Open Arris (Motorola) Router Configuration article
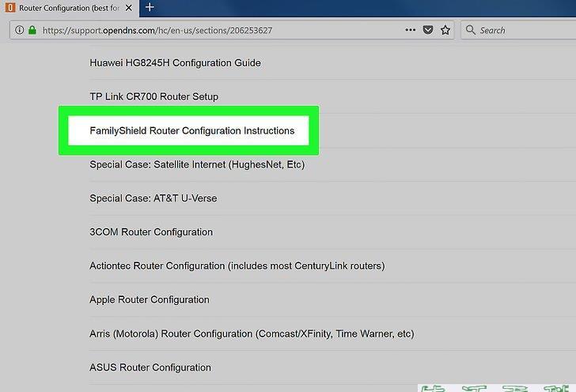This screenshot has height=392, width=576. coord(252,334)
